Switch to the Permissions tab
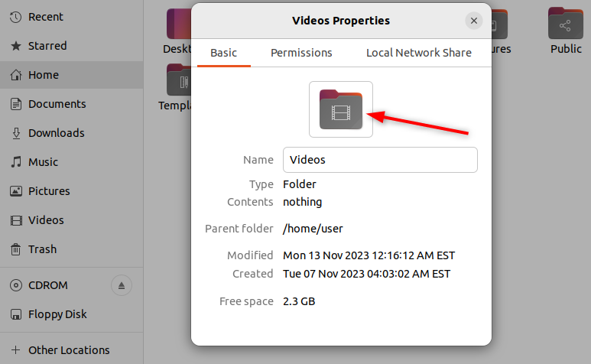 click(301, 53)
